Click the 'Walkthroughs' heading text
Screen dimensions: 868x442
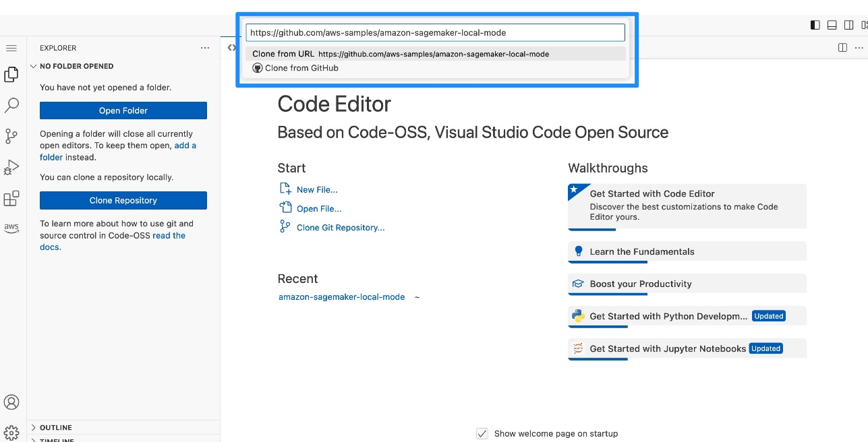point(608,168)
